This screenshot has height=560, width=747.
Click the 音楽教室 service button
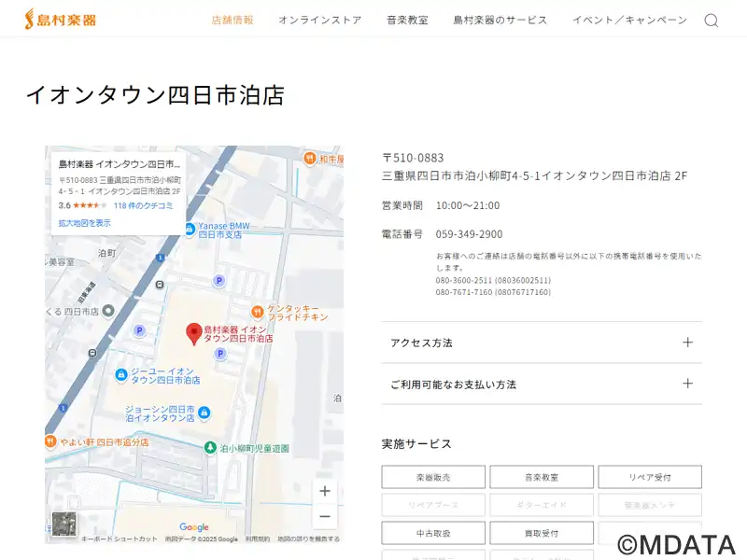(542, 477)
